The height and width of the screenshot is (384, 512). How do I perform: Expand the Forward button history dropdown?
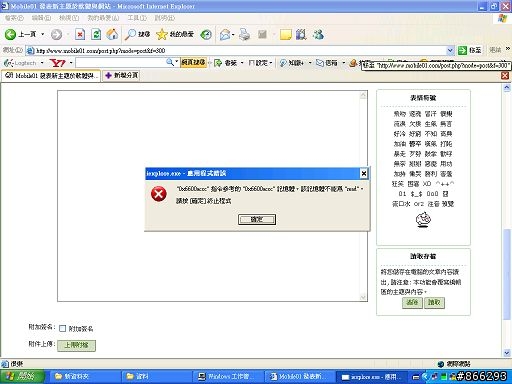click(68, 34)
